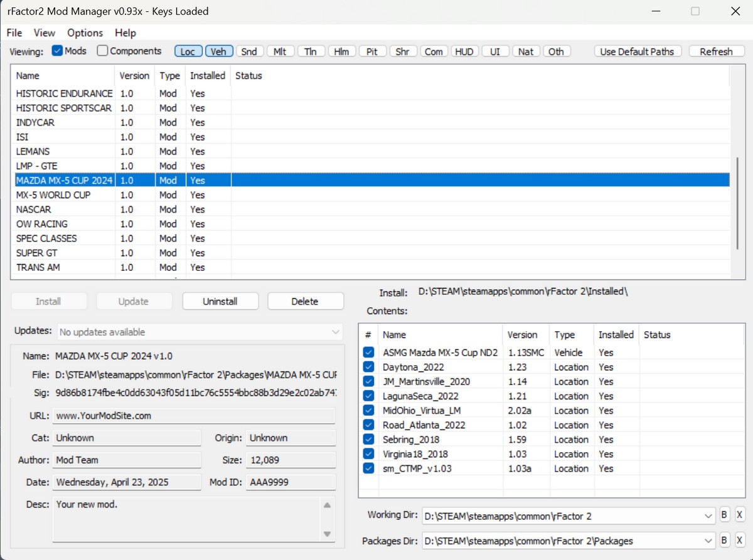The width and height of the screenshot is (753, 560).
Task: Uncheck the Daytona_2022 checkbox
Action: tap(369, 367)
